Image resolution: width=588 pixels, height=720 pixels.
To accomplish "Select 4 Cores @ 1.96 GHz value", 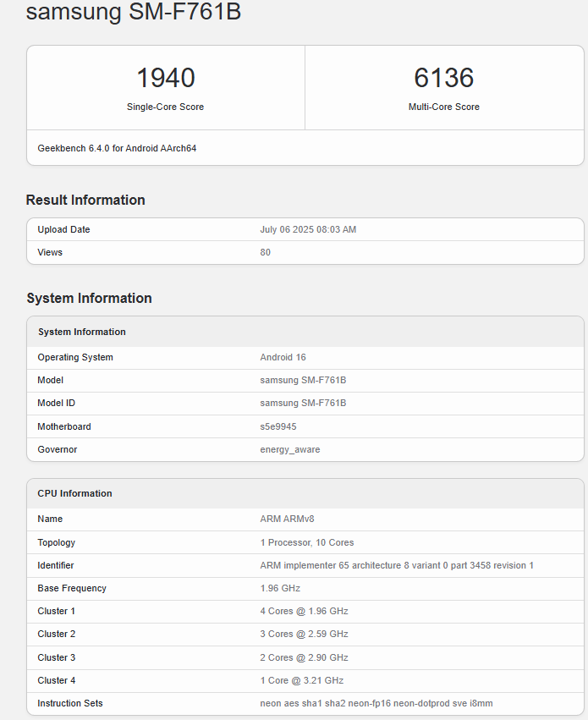I will coord(305,611).
